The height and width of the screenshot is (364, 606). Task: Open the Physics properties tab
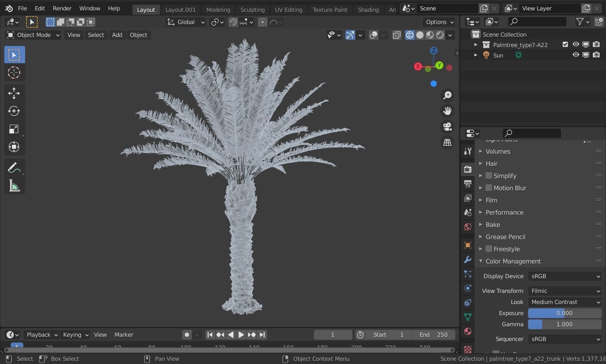pos(467,288)
